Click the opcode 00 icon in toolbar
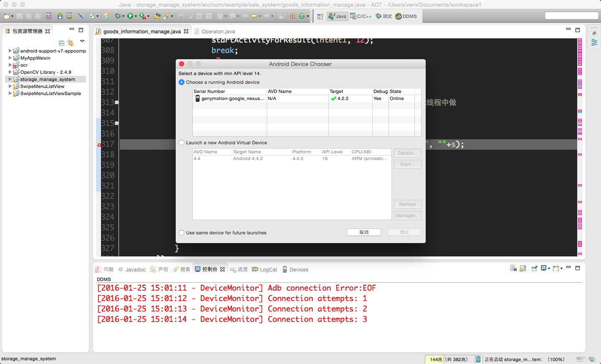 pyautogui.click(x=49, y=16)
